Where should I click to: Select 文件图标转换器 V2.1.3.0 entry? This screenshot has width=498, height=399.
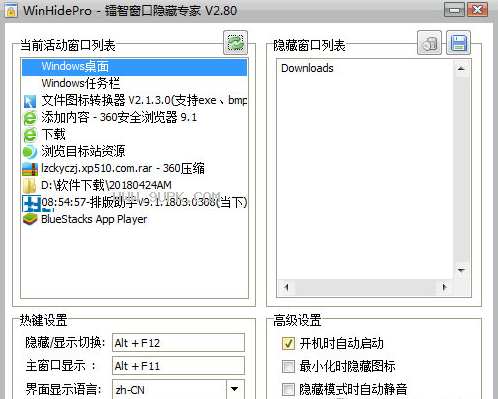[x=135, y=100]
